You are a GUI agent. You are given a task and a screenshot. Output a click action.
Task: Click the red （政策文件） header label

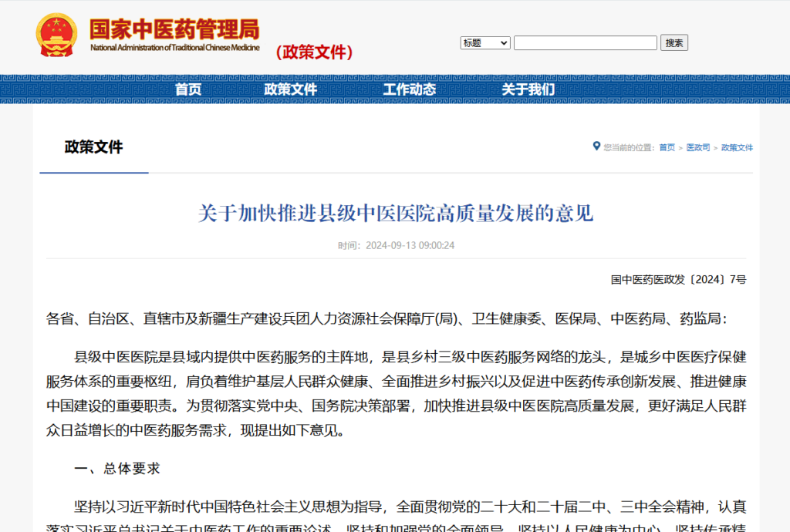[315, 52]
